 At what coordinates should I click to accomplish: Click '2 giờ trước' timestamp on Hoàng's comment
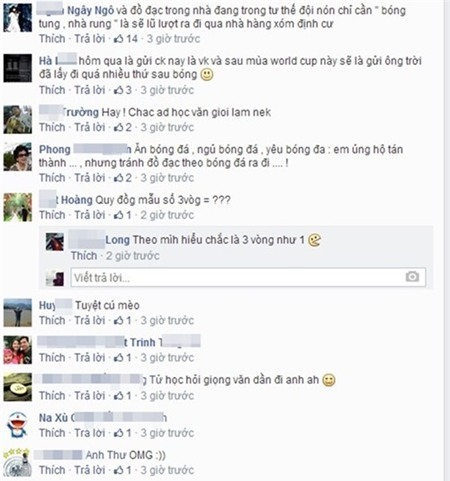[x=167, y=215]
